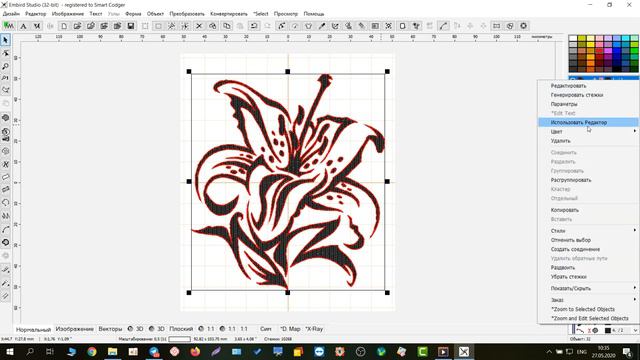The height and width of the screenshot is (360, 640).
Task: Open the Telegram icon on the taskbar
Action: coord(154,351)
